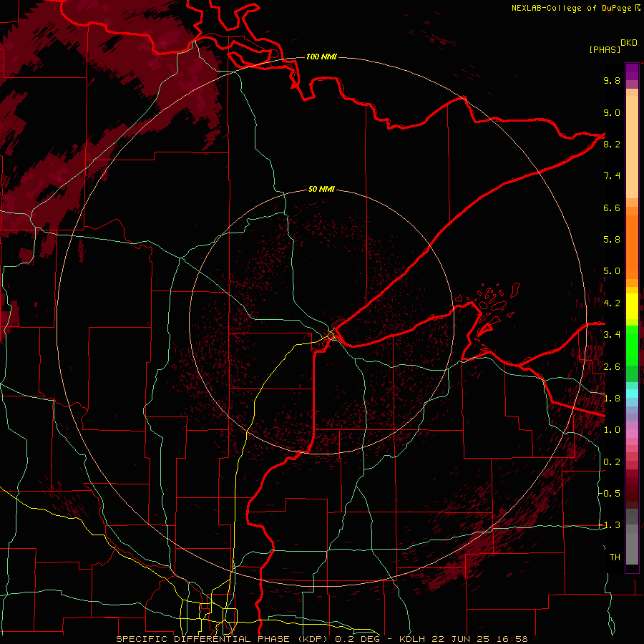Click the 9.8 color scale value
The width and height of the screenshot is (644, 644).
point(612,80)
